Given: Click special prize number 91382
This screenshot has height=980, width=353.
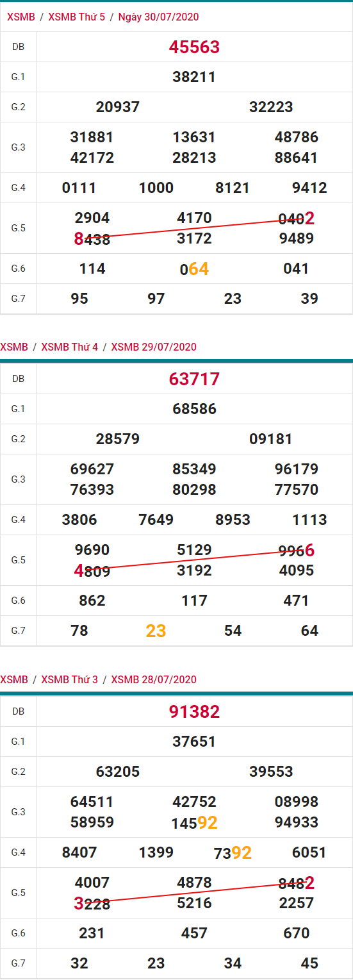Looking at the screenshot, I should [x=195, y=711].
